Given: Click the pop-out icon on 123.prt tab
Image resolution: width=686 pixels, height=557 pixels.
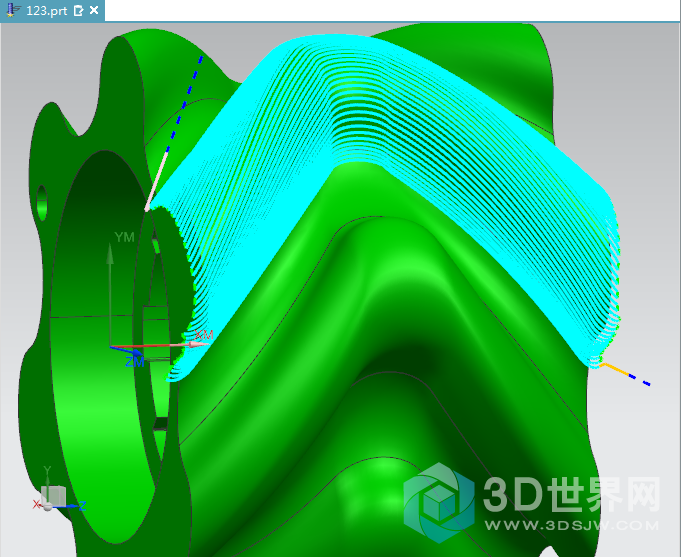Looking at the screenshot, I should [x=79, y=11].
